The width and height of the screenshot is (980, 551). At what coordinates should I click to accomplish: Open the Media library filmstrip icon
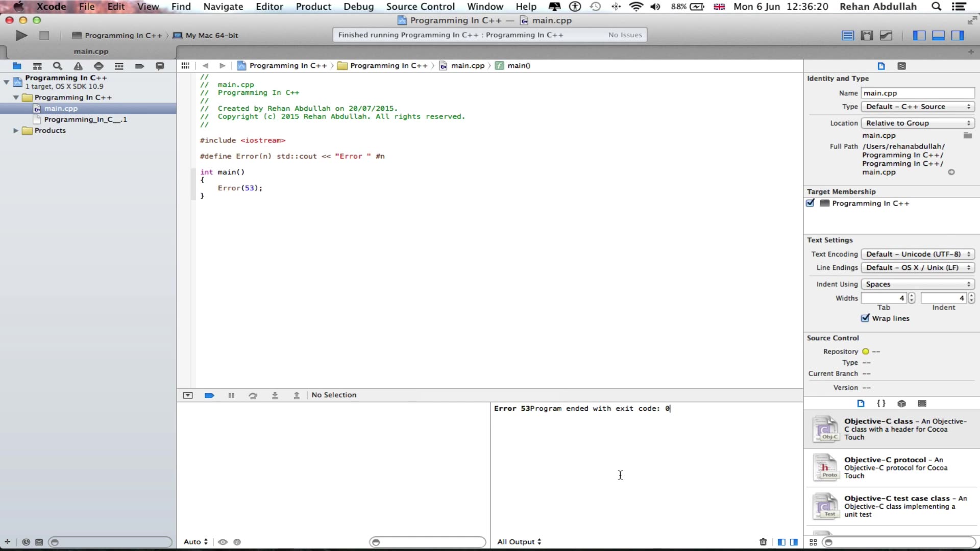(922, 403)
